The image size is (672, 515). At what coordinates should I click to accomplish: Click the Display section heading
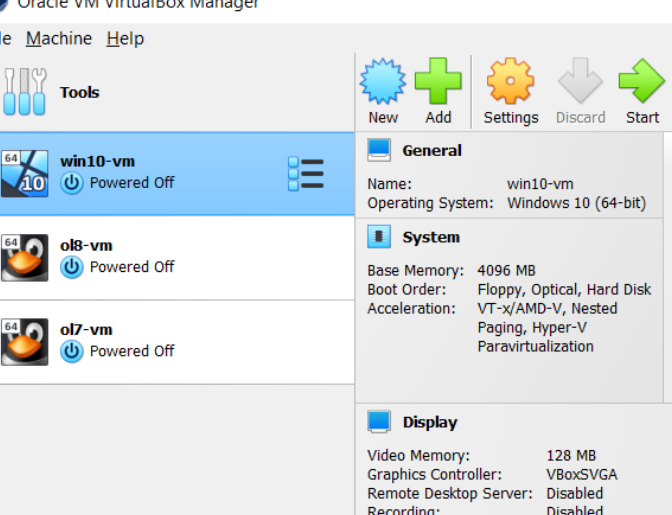point(430,422)
